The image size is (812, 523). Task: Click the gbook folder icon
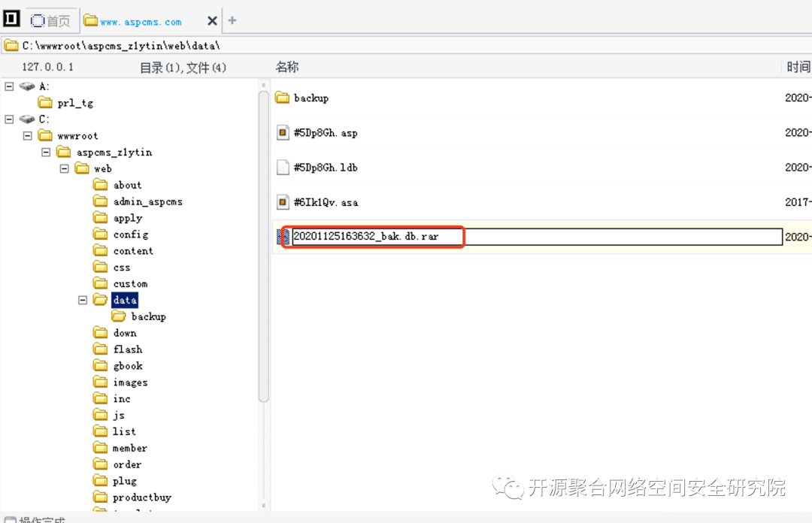click(101, 366)
